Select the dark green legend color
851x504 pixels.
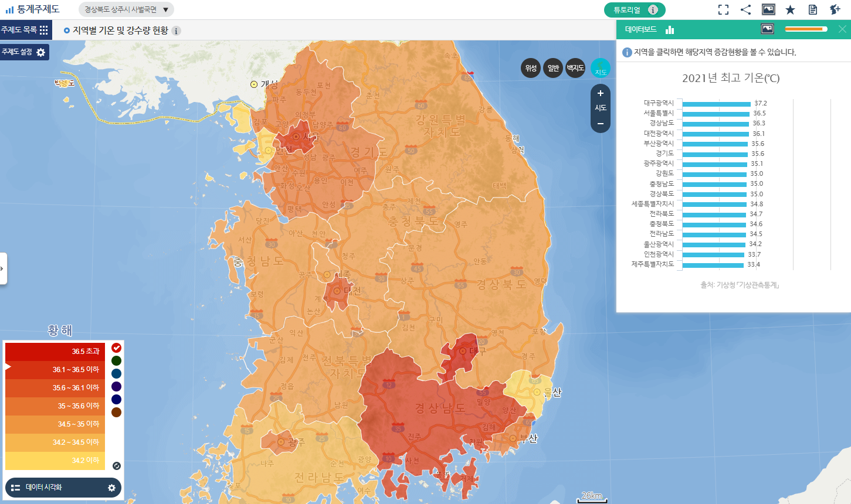116,360
